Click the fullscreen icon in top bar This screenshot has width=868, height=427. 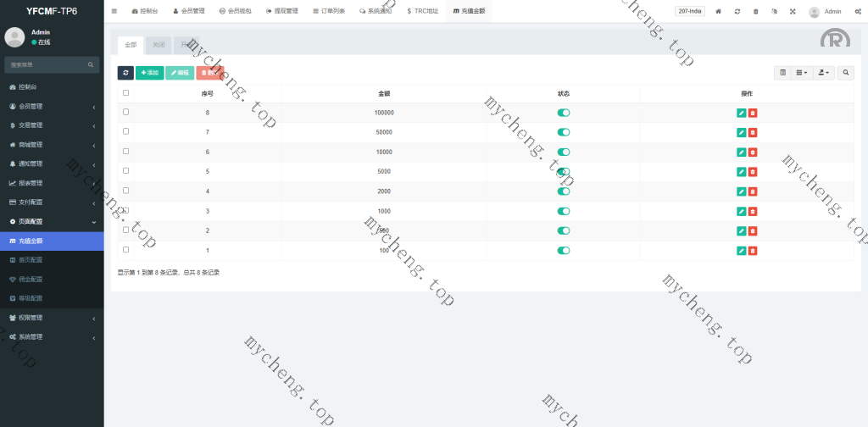point(793,12)
